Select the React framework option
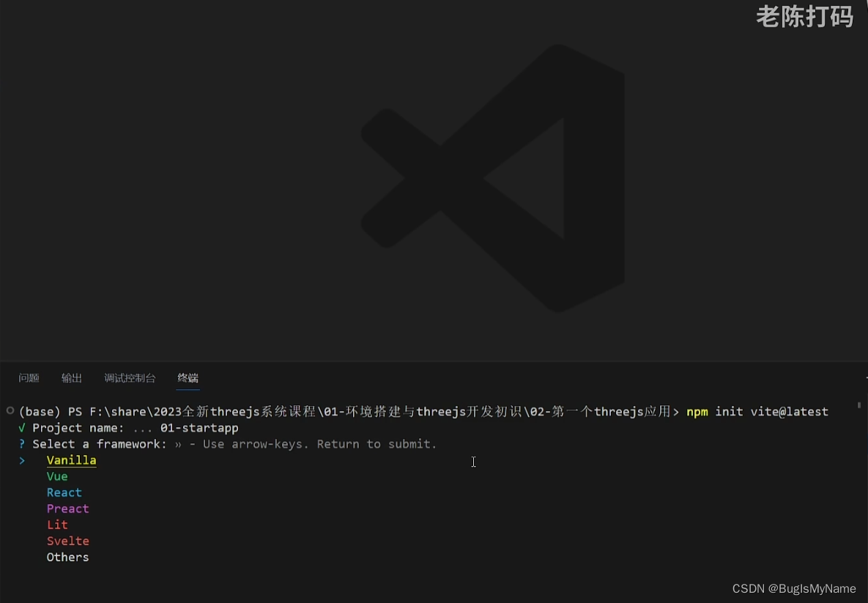 point(64,492)
